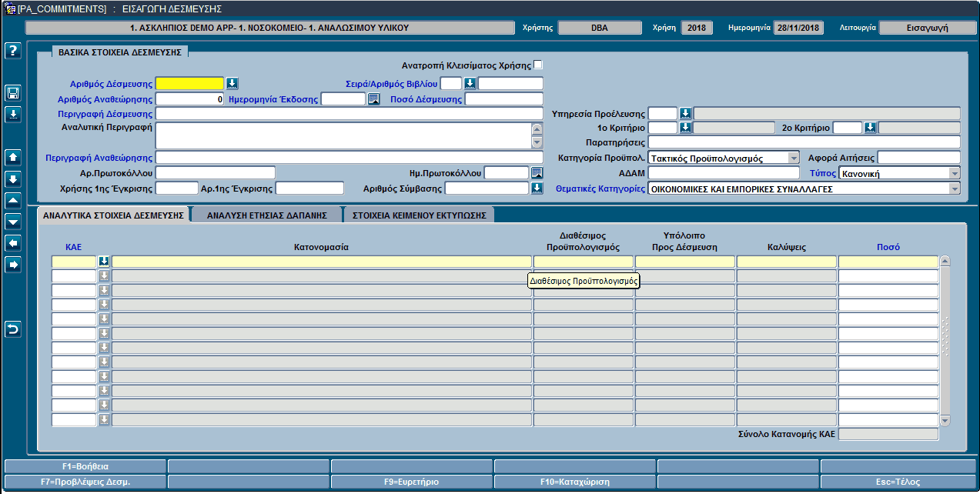Click the first-row ΚΑΕ code cell

coord(74,262)
